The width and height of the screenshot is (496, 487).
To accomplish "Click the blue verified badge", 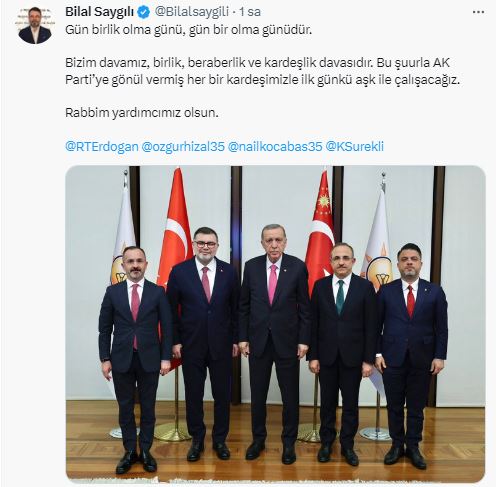I will coord(144,12).
